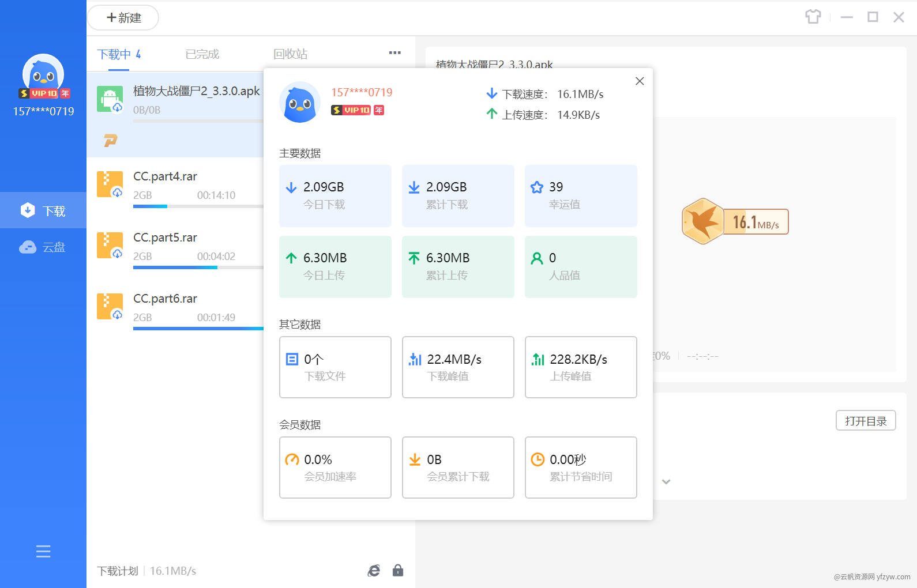Open the hamburger menu at sidebar bottom
Screen dimensions: 917x588
click(x=43, y=552)
